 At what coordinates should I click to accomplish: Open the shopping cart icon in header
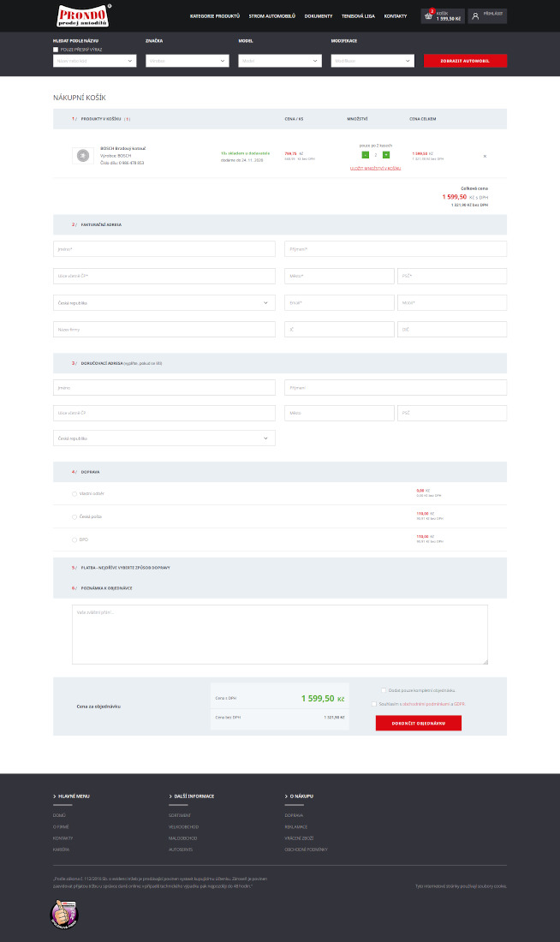428,16
